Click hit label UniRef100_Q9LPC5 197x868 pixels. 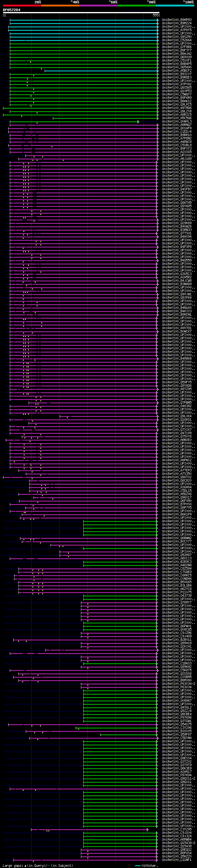(x=176, y=104)
